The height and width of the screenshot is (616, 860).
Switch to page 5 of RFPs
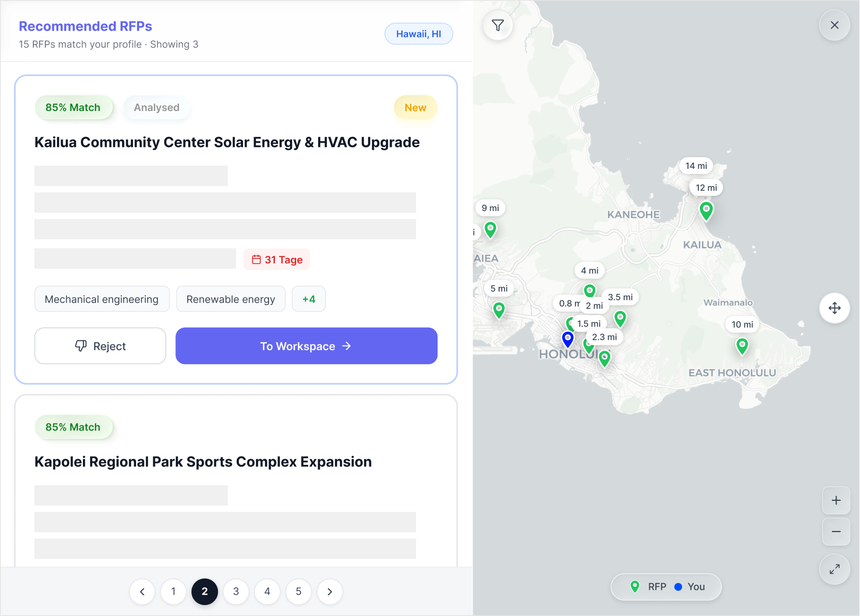click(298, 592)
